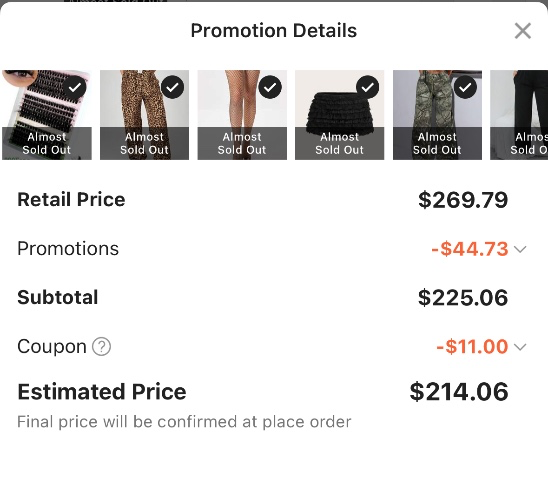The height and width of the screenshot is (500, 548).
Task: Click the Promotions row label
Action: click(68, 249)
